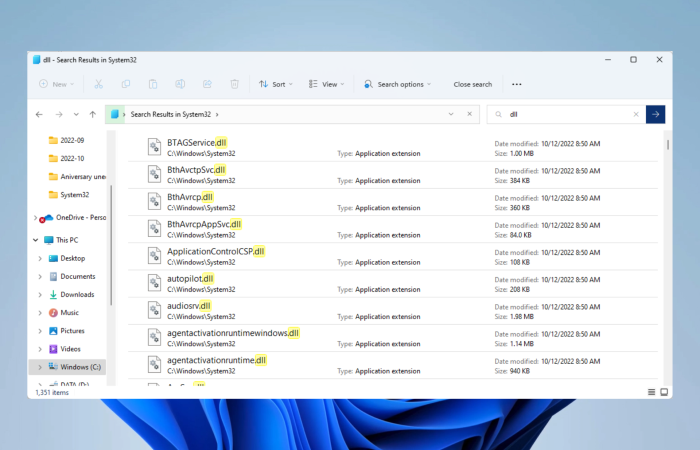Click the BthAvctpSvc.dll file icon

(x=154, y=174)
